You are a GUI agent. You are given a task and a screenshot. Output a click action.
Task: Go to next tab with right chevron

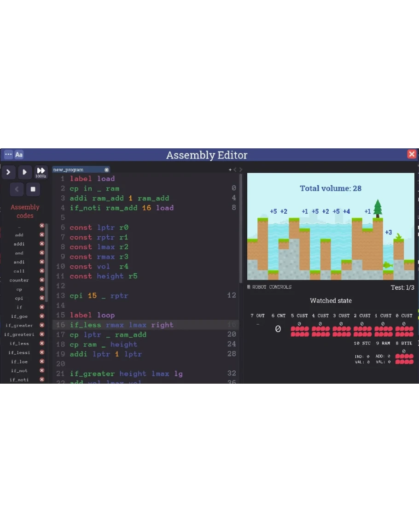[239, 170]
